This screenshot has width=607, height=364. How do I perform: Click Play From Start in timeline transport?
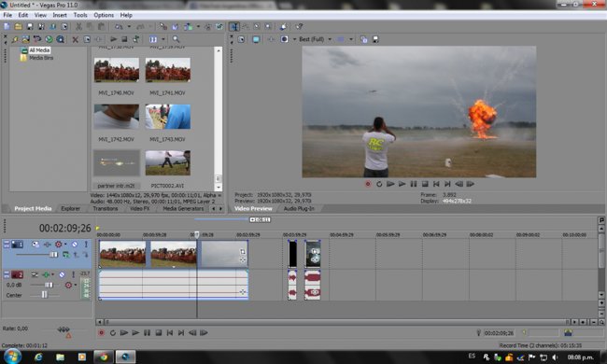124,332
